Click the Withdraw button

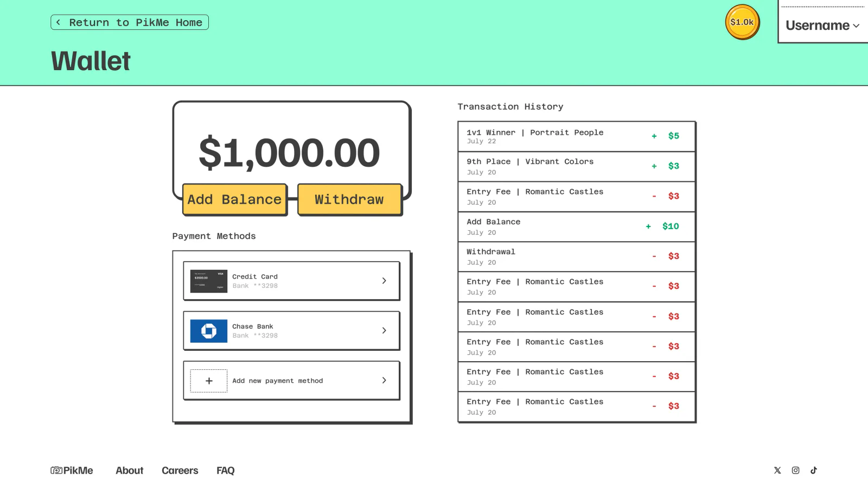click(349, 199)
